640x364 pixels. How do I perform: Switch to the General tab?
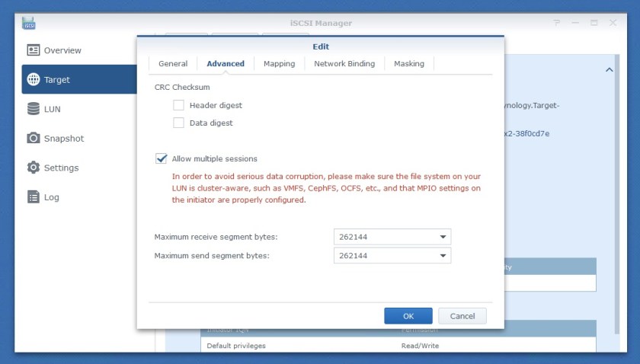[173, 64]
